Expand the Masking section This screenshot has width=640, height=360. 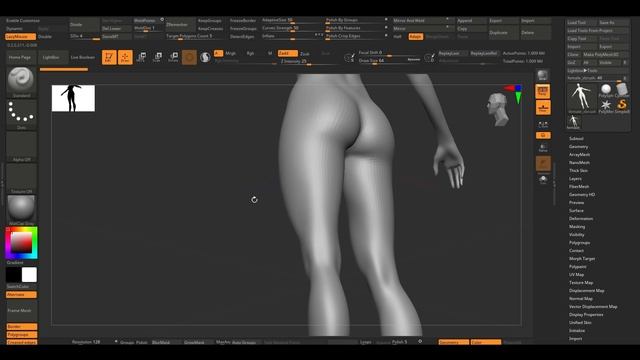[x=577, y=227]
